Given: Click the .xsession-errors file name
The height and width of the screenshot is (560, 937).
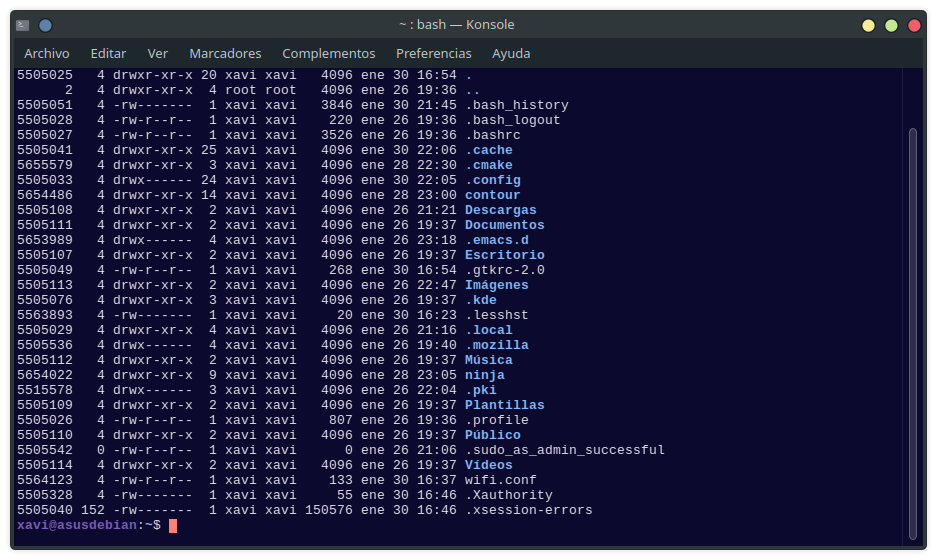Looking at the screenshot, I should [x=529, y=510].
